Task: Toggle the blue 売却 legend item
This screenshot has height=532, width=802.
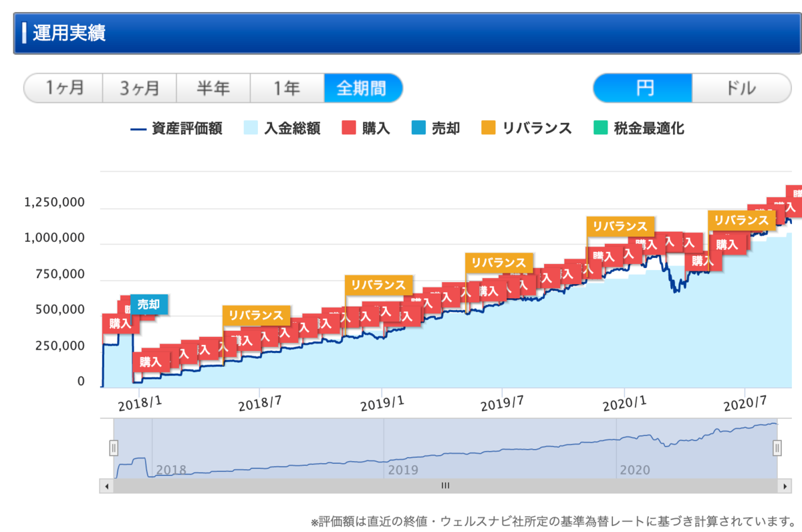Action: tap(436, 128)
